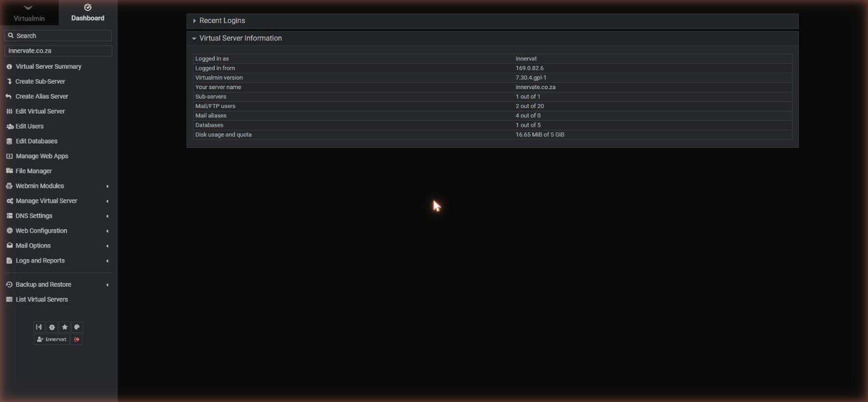Focus the sidebar Search field
The height and width of the screenshot is (402, 868).
(58, 35)
